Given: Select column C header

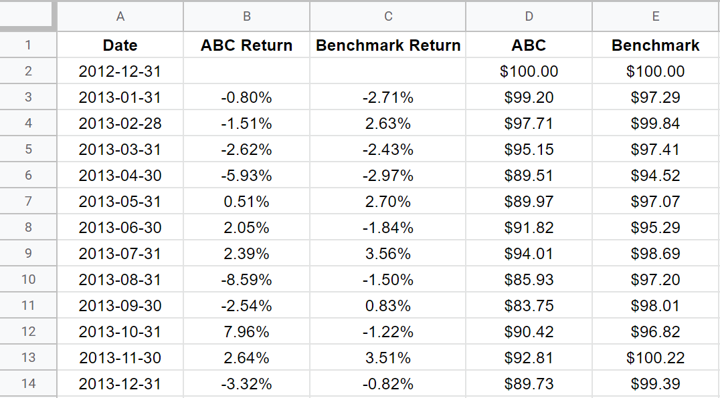Looking at the screenshot, I should coord(388,17).
